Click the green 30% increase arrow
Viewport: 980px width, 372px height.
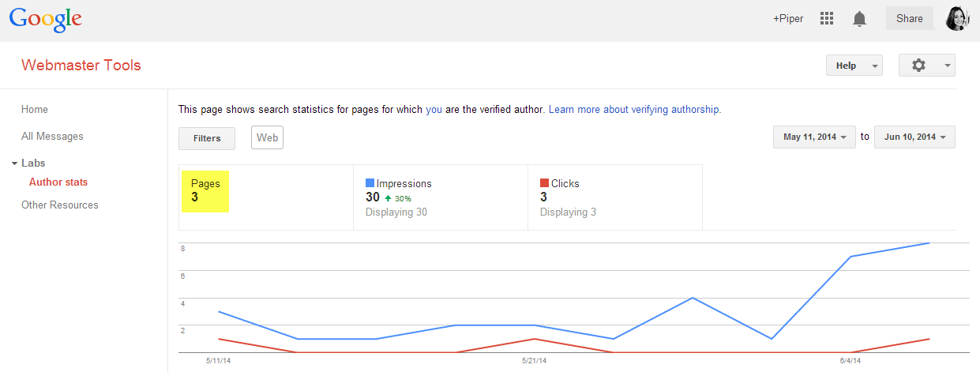pos(389,198)
